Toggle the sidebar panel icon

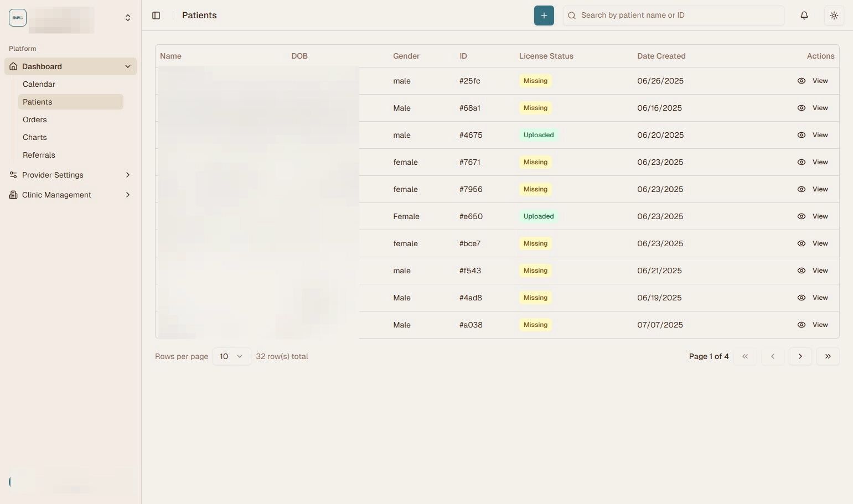(x=156, y=15)
